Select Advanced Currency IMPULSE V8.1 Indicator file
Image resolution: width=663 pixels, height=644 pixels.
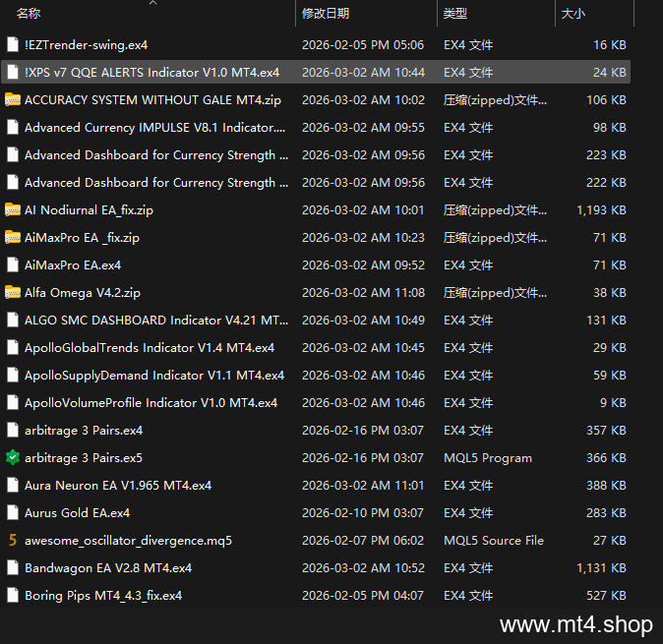[x=154, y=127]
